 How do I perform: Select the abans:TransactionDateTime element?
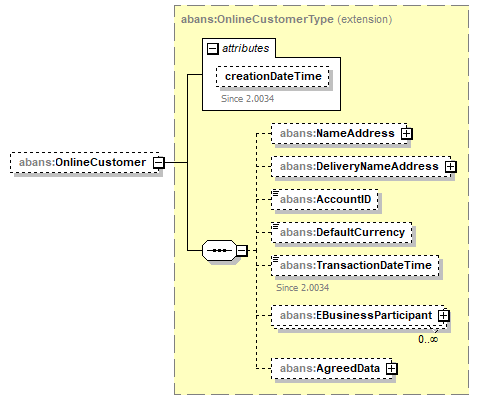355,266
